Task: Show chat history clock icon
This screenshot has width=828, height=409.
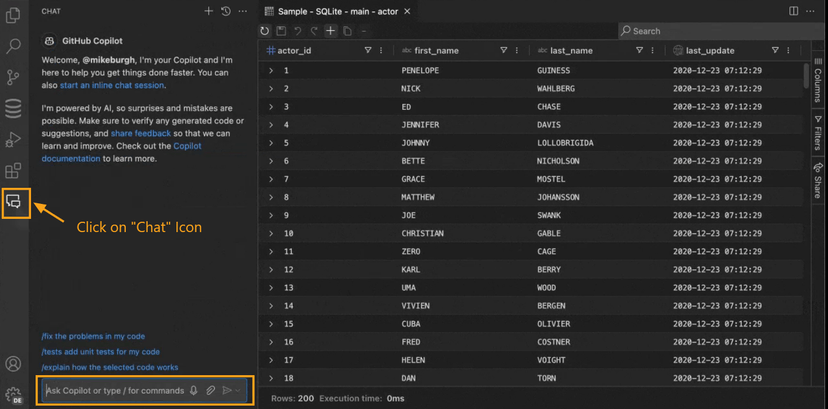Action: 225,11
